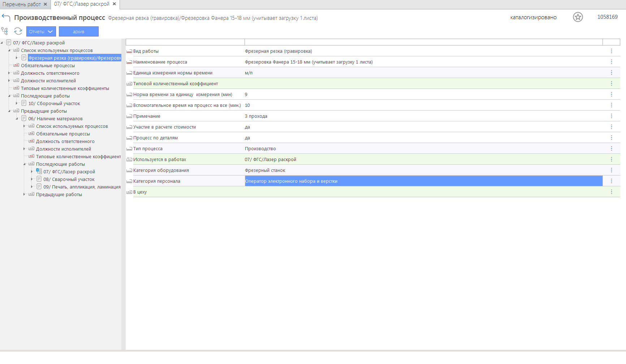The height and width of the screenshot is (364, 626).
Task: Click the архив button
Action: click(x=78, y=32)
